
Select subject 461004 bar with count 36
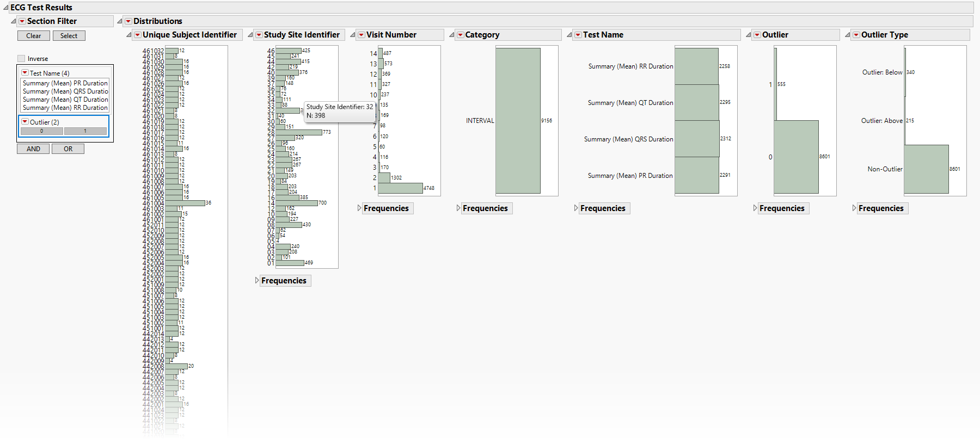coord(185,203)
